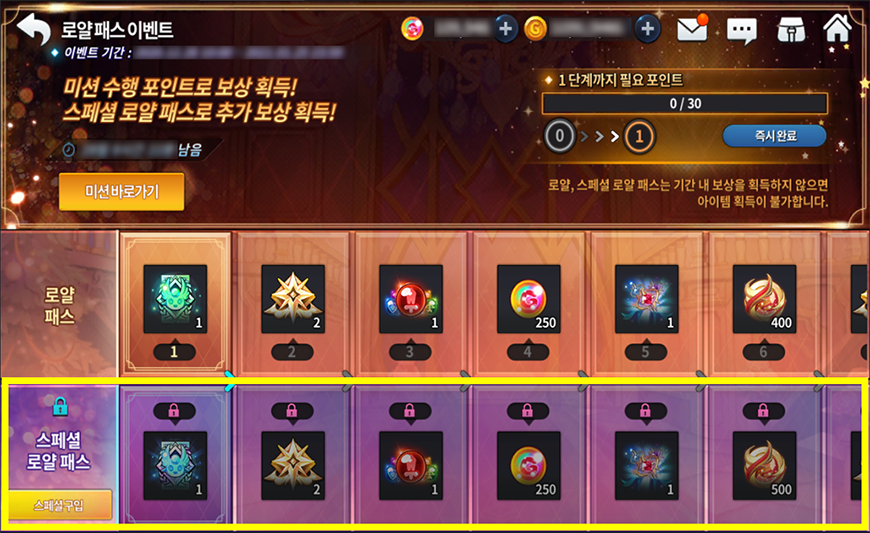Click the level 1 circle step indicator
Viewport: 870px width, 533px height.
[639, 136]
